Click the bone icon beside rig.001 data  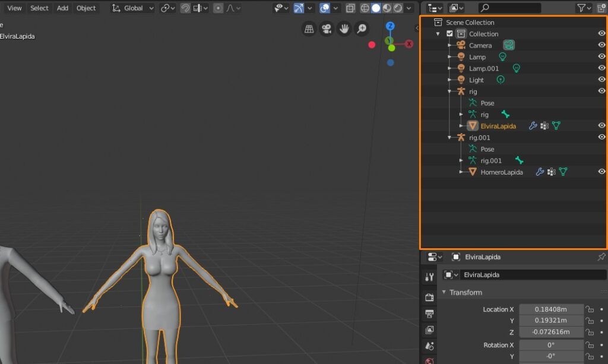pyautogui.click(x=519, y=160)
